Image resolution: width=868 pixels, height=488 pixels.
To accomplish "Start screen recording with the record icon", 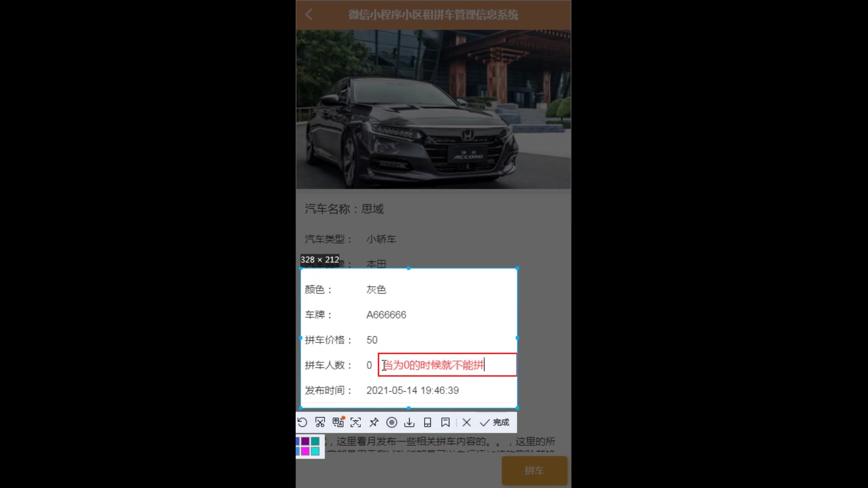I will pos(392,422).
